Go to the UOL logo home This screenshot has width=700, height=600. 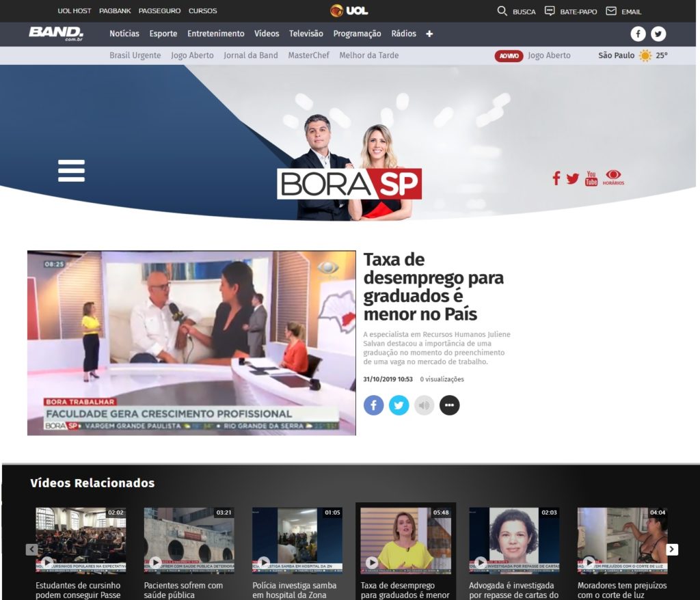click(349, 10)
